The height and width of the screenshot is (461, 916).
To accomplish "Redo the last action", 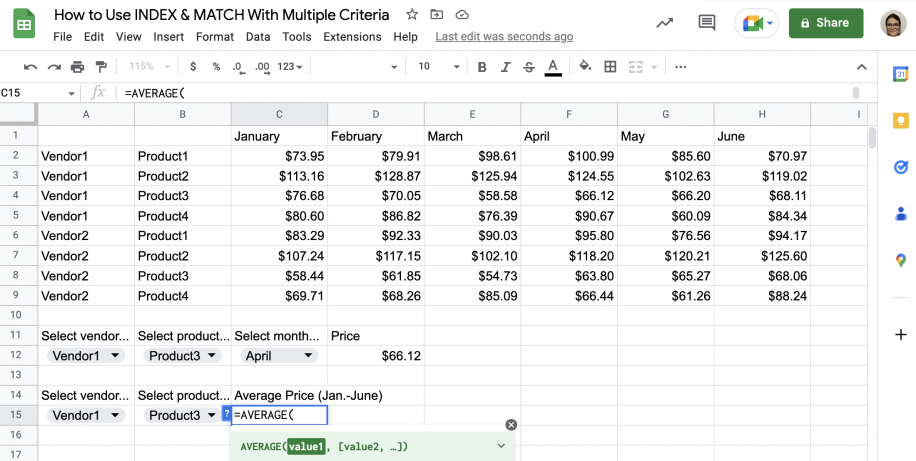I will (54, 67).
